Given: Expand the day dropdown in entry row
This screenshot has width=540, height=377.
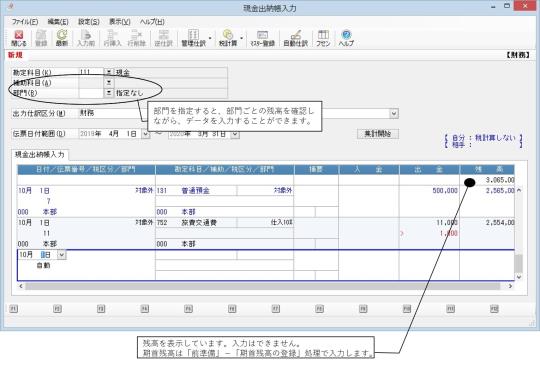Looking at the screenshot, I should [61, 255].
